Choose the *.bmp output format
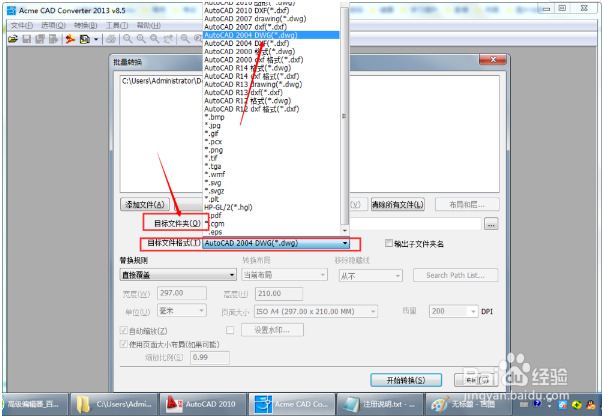The height and width of the screenshot is (417, 602). (271, 117)
